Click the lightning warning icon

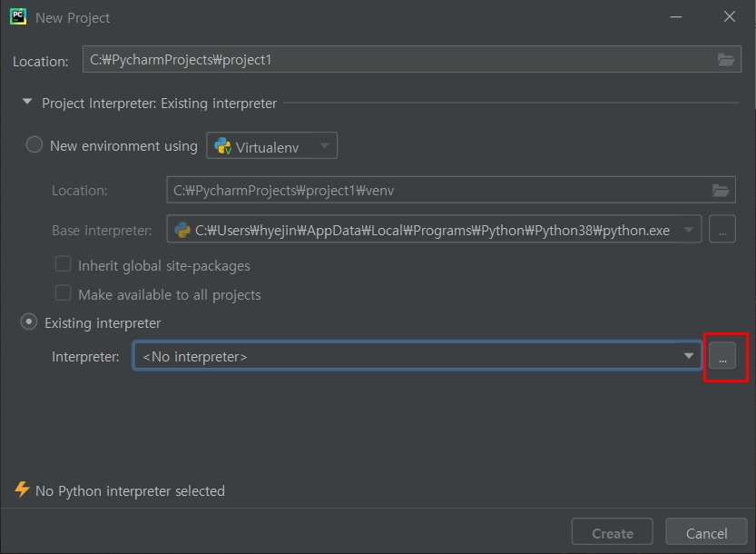[22, 490]
